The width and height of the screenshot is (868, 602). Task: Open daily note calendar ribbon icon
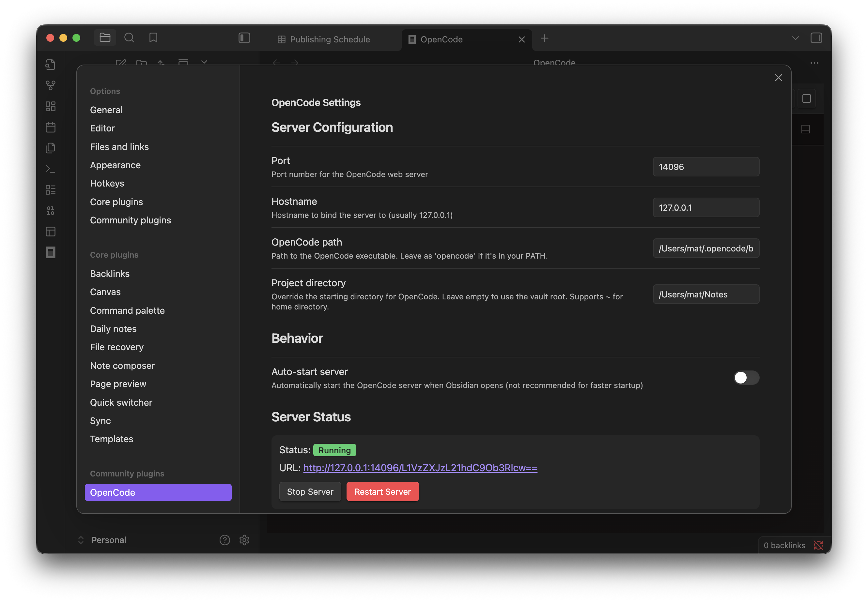(51, 127)
